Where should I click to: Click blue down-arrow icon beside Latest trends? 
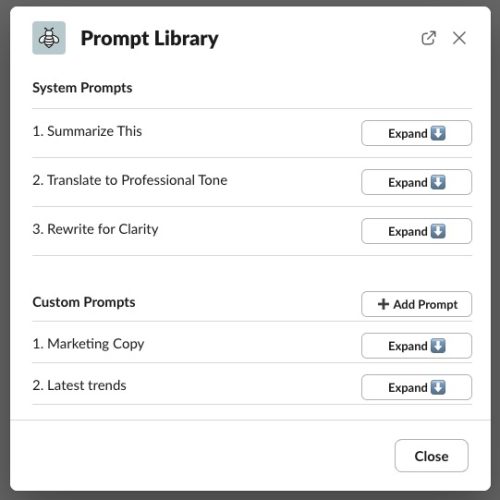pos(438,387)
